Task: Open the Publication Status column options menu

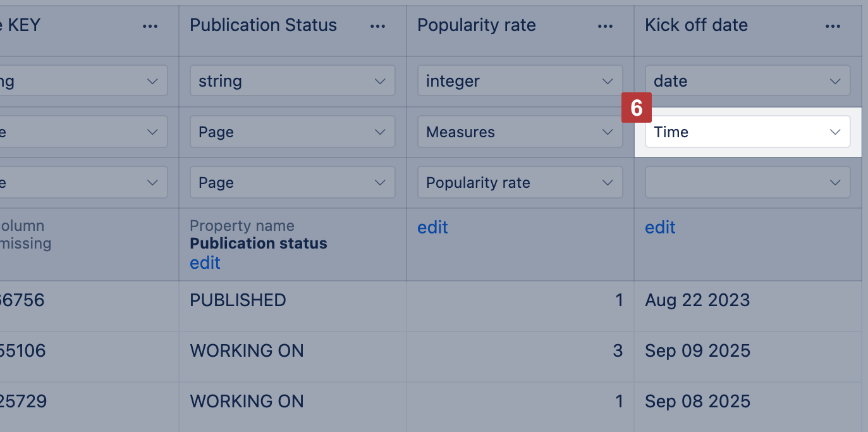Action: pyautogui.click(x=377, y=26)
